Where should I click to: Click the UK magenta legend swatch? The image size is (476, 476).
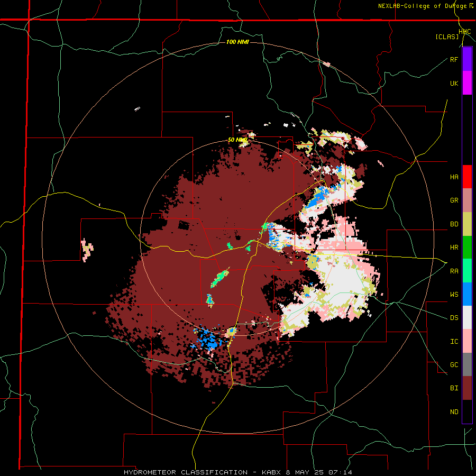tap(467, 83)
